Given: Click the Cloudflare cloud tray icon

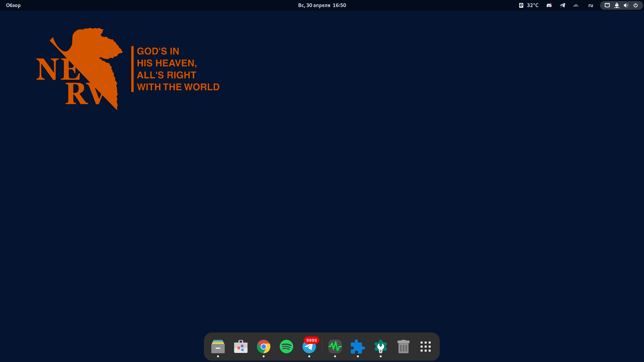Looking at the screenshot, I should pos(576,5).
